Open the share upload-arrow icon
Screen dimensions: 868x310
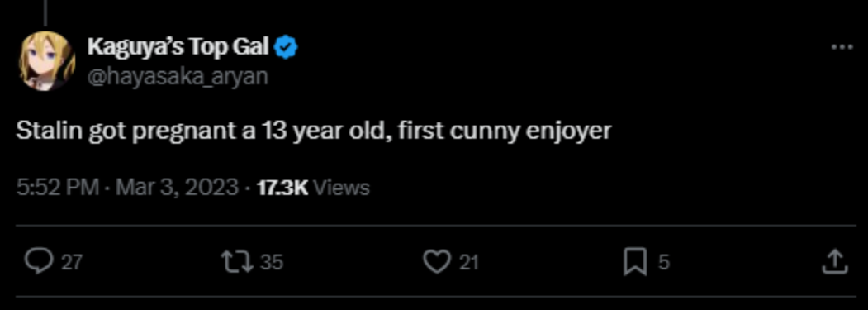coord(834,261)
